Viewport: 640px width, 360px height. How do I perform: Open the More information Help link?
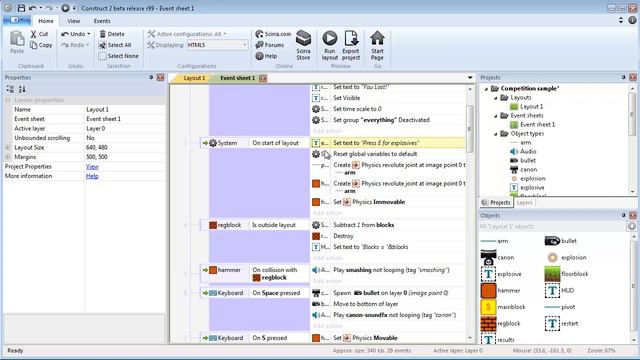coord(92,176)
